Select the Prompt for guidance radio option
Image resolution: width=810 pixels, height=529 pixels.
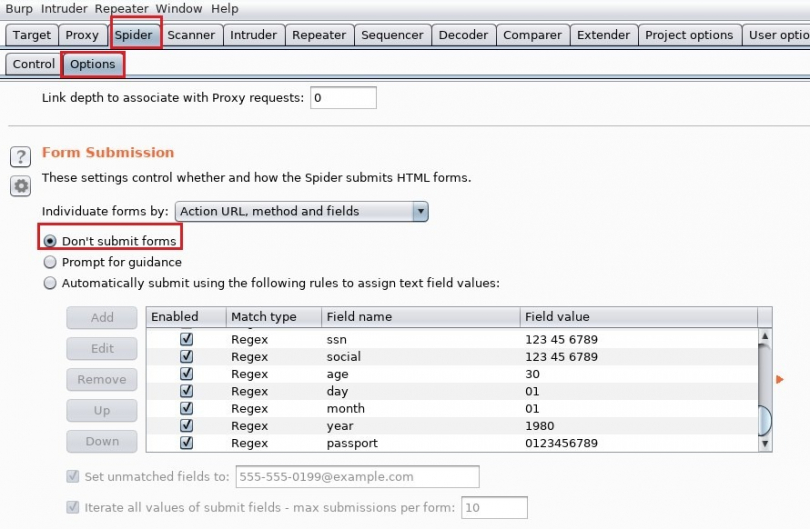click(50, 262)
